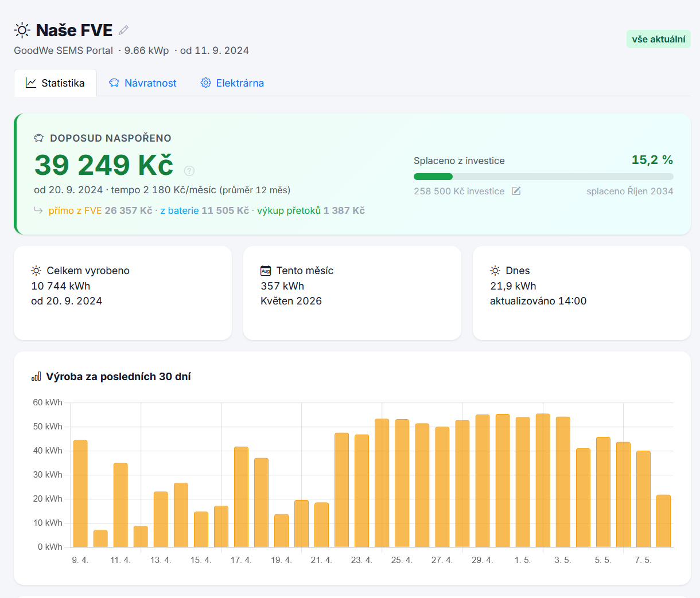
Task: Click the 'výkup přetoků' savings label
Action: pyautogui.click(x=289, y=210)
